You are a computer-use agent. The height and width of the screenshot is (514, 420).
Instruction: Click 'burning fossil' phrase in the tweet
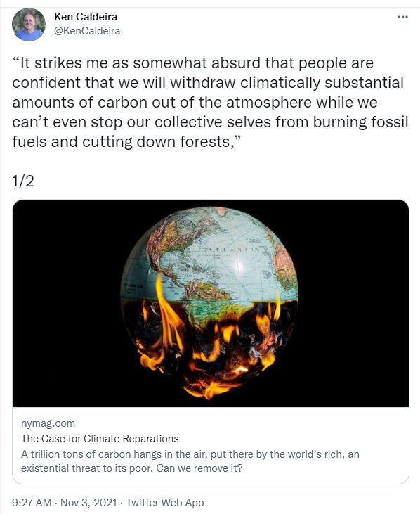click(x=361, y=122)
